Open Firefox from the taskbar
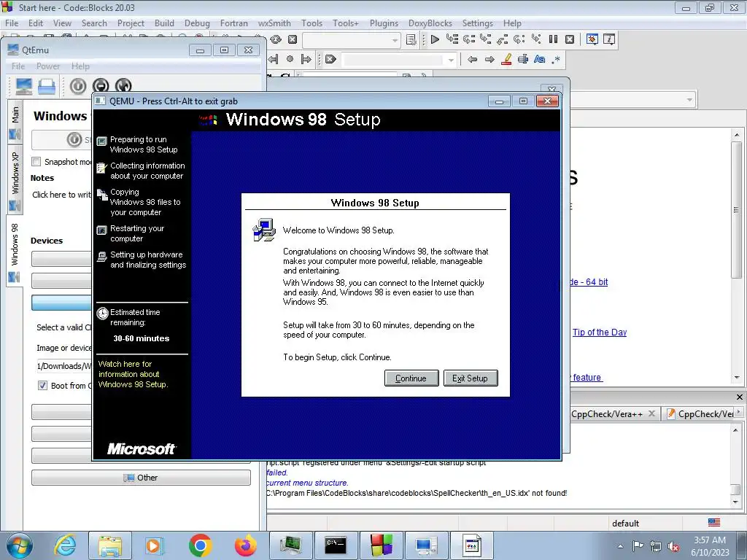Screen dimensions: 747x560 coord(246,545)
